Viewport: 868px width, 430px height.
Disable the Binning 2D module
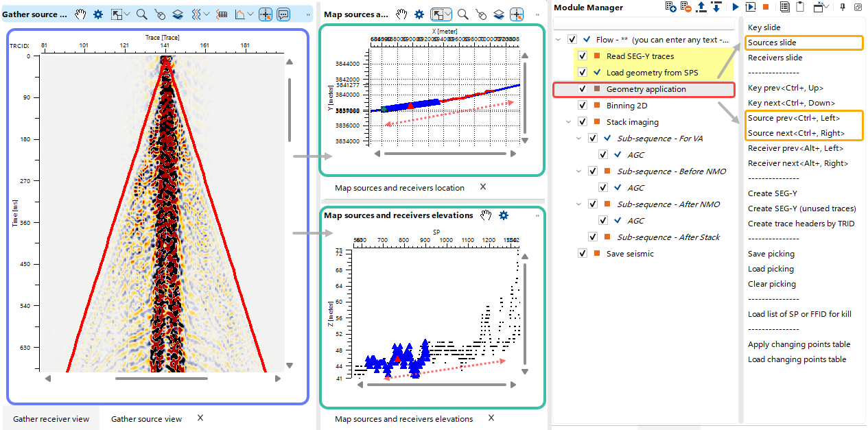(x=583, y=105)
